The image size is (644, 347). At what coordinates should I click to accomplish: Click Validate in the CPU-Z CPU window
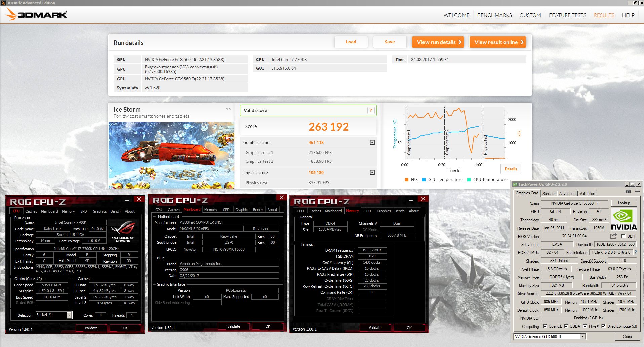[x=91, y=328]
